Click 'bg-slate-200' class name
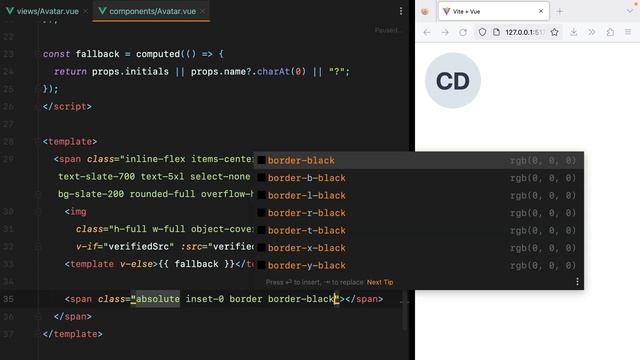Screen dimensions: 640x360 tap(91, 194)
